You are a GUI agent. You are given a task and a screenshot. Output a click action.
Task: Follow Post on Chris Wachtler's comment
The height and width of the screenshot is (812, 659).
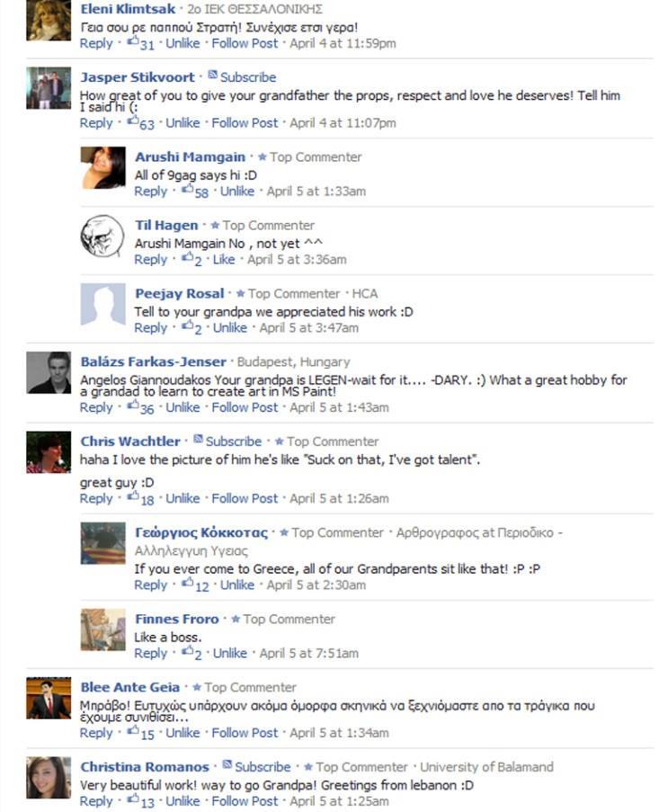(245, 499)
